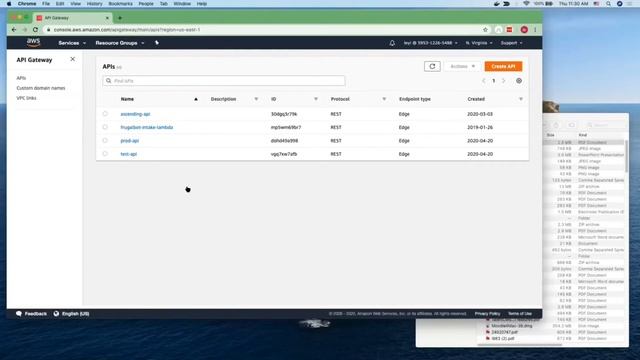Click the Chrome address bar
This screenshot has height=360, width=640.
[261, 30]
